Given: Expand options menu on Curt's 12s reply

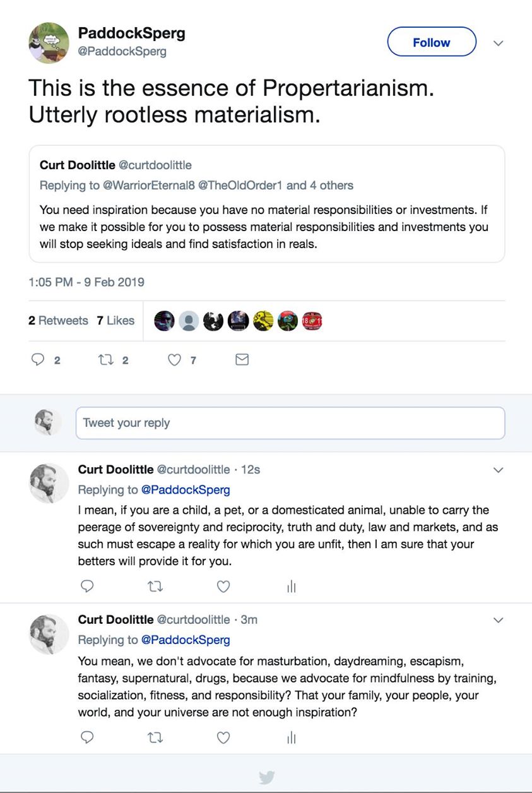Looking at the screenshot, I should click(498, 470).
